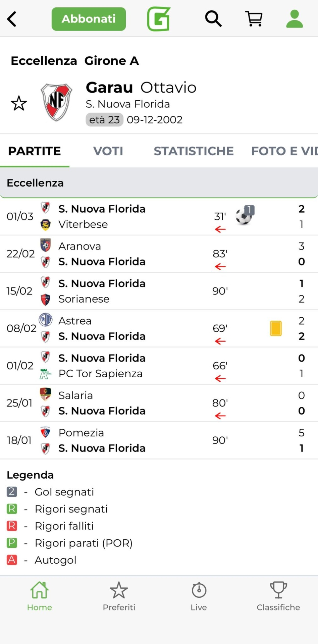Open Classifiche trophy tab
This screenshot has height=644, width=318.
tap(278, 596)
